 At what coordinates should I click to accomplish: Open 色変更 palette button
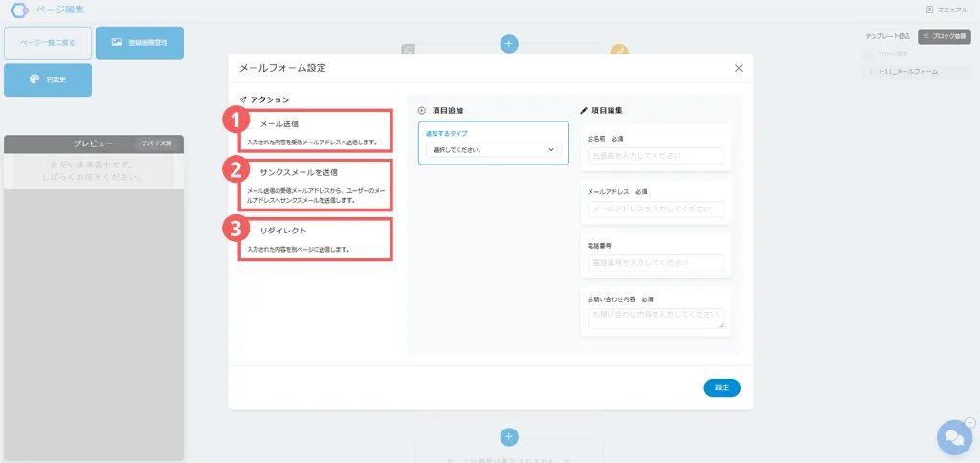[x=48, y=80]
